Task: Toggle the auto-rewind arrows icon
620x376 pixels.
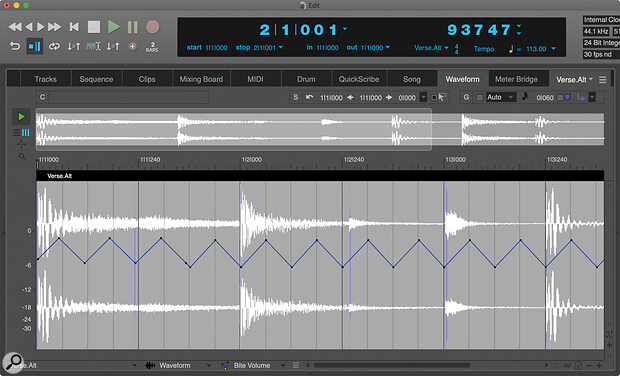Action: (74, 47)
